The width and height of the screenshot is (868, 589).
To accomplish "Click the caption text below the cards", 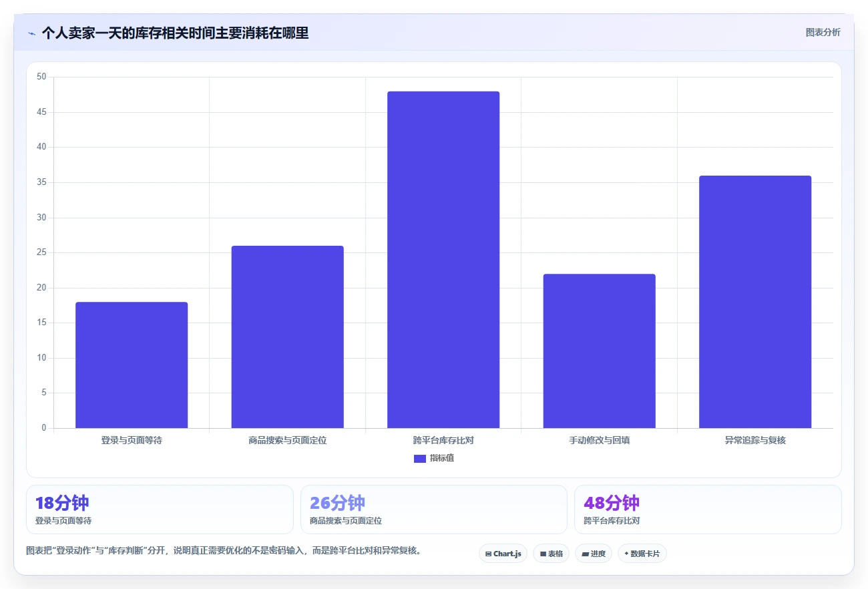I will tap(224, 551).
